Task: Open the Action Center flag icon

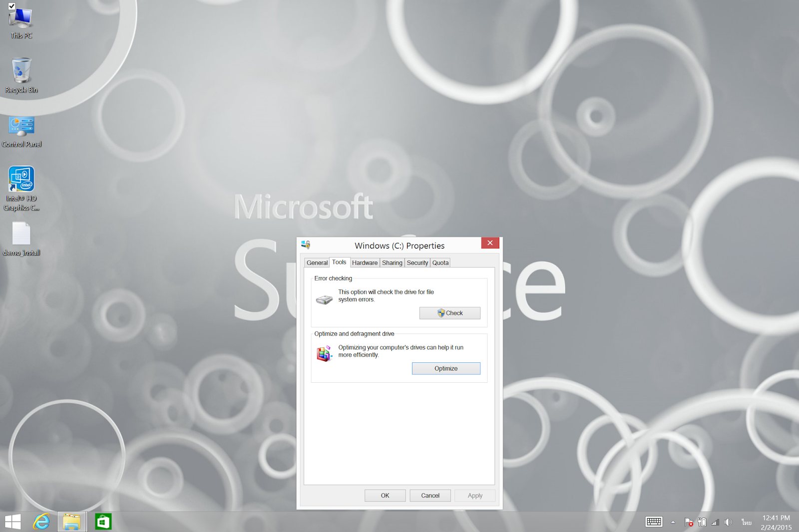Action: pyautogui.click(x=689, y=522)
